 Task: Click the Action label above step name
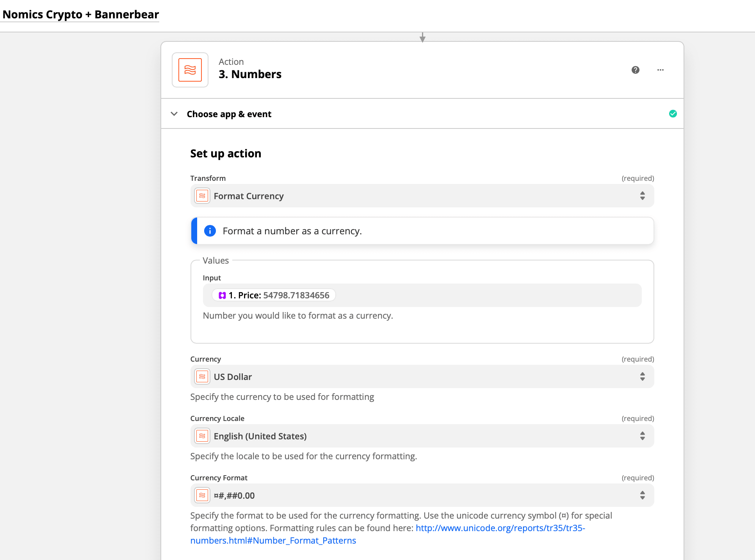pos(231,62)
